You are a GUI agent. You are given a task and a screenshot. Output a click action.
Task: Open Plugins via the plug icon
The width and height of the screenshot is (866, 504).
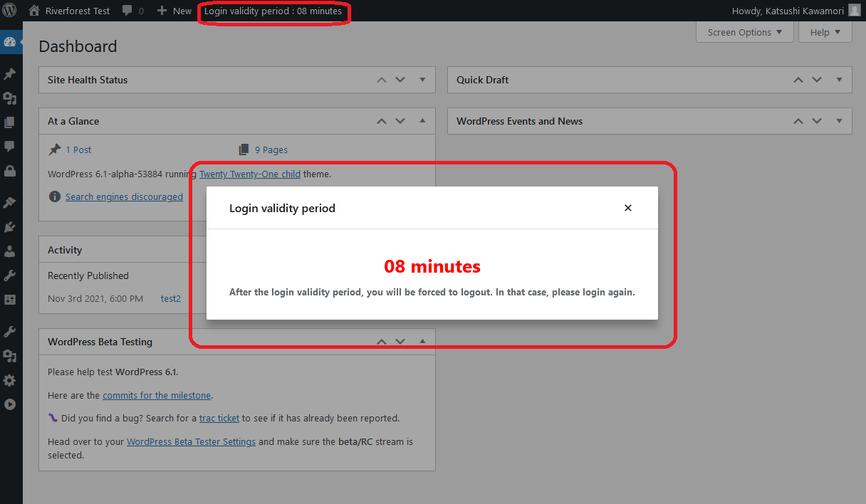click(11, 226)
